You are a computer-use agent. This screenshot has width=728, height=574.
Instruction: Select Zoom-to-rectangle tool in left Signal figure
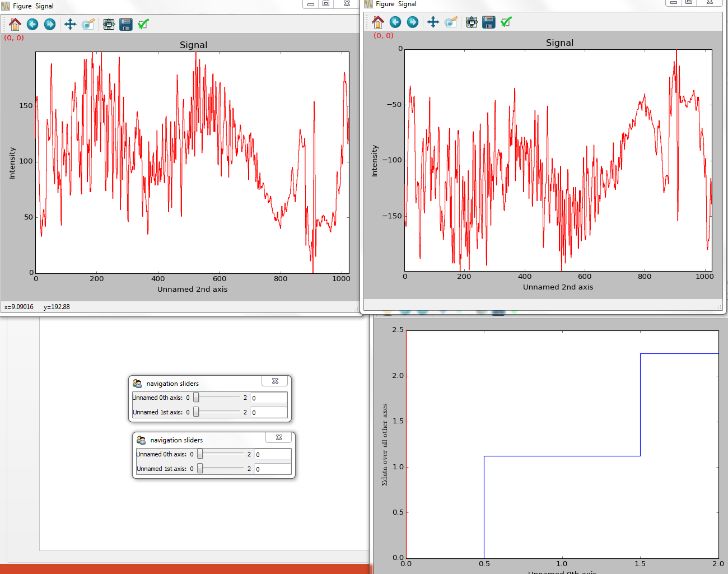click(88, 24)
